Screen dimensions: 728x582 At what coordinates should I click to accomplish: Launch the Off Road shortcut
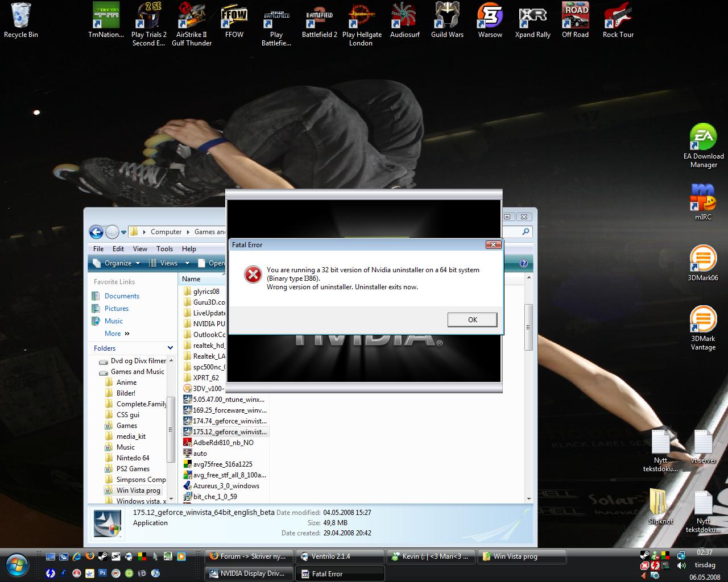(x=575, y=20)
